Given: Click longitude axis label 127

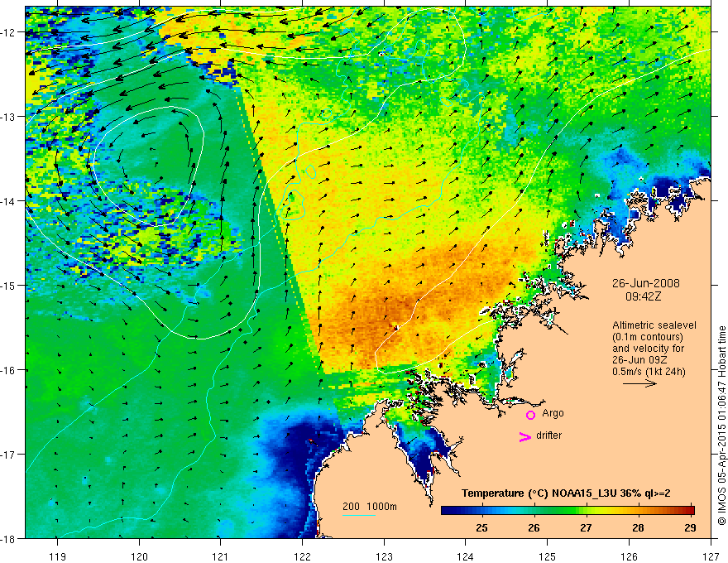Looking at the screenshot, I should [x=711, y=556].
